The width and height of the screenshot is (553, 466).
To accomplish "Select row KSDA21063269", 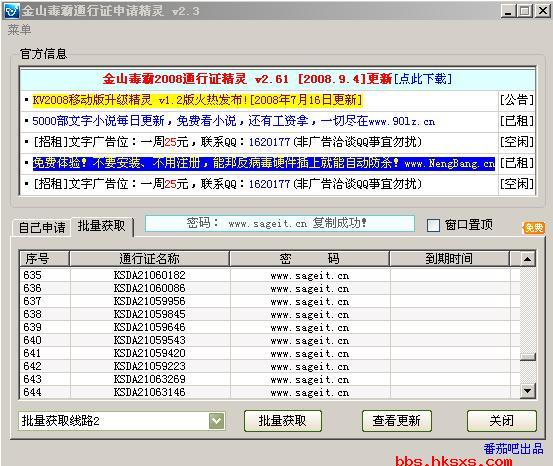I will [x=270, y=379].
